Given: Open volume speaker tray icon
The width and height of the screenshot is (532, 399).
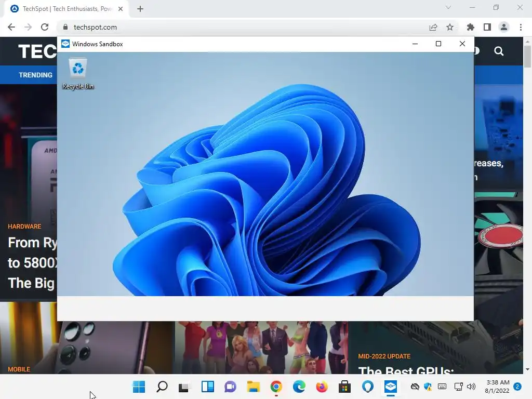Looking at the screenshot, I should 471,387.
